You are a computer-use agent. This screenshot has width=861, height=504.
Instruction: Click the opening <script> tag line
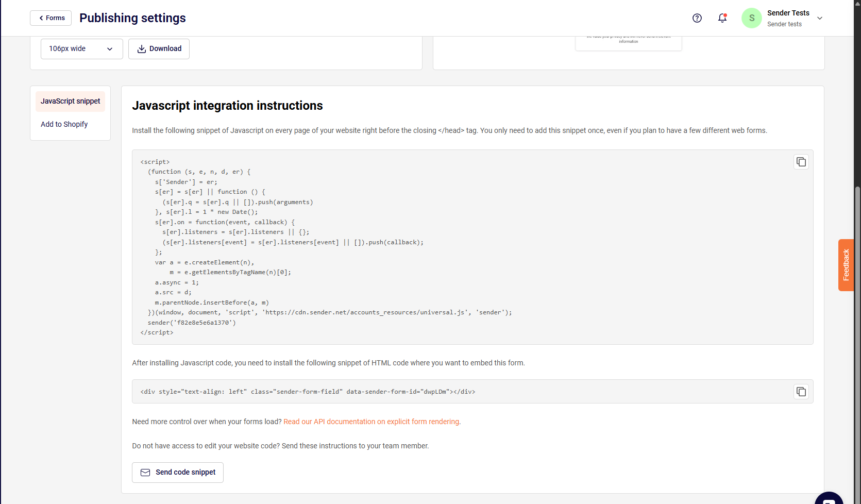pos(155,162)
